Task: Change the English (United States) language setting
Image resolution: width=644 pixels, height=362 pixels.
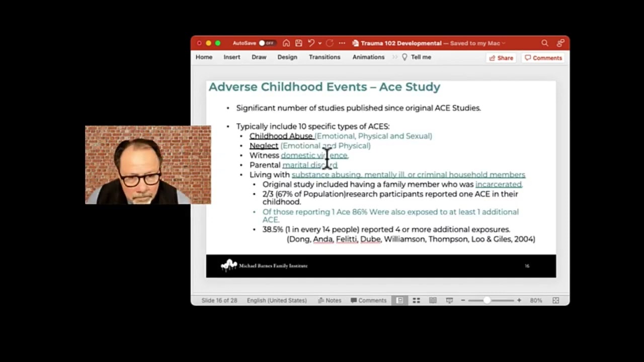Action: pos(277,300)
